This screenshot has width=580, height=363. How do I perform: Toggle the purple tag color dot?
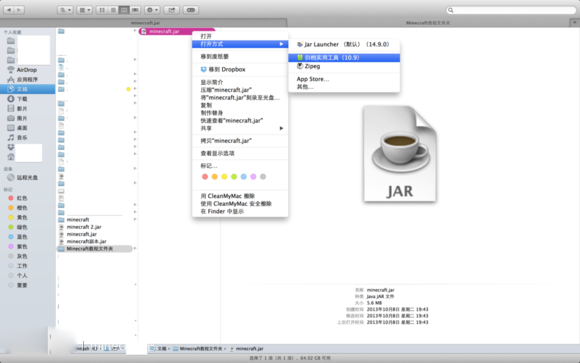(x=253, y=177)
